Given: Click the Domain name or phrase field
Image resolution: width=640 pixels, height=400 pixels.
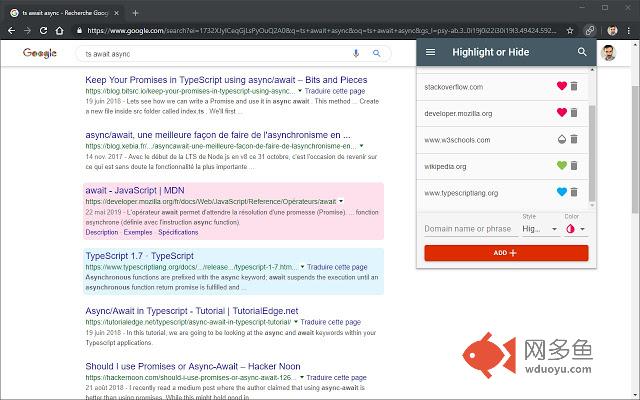Looking at the screenshot, I should [x=471, y=229].
